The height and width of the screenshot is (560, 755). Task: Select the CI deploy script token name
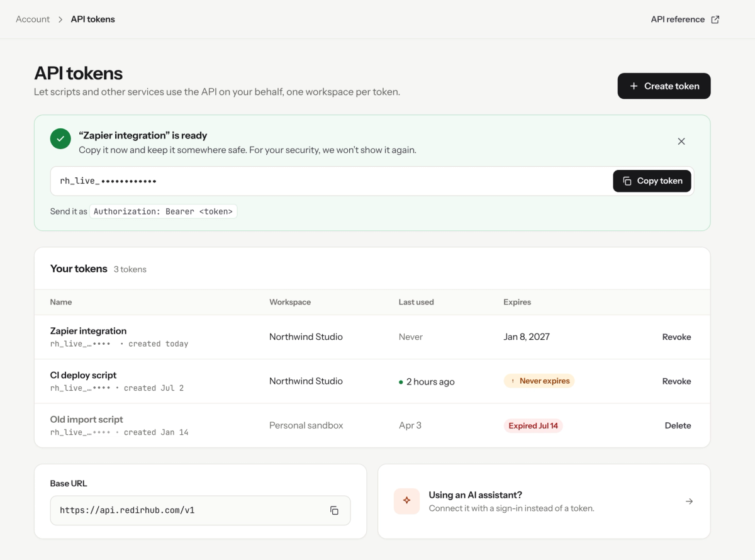(x=83, y=375)
